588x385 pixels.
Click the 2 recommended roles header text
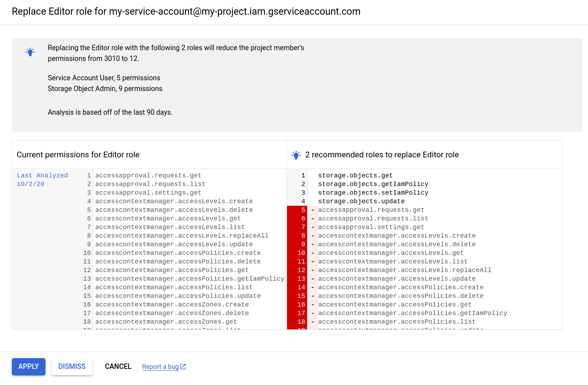tap(382, 155)
